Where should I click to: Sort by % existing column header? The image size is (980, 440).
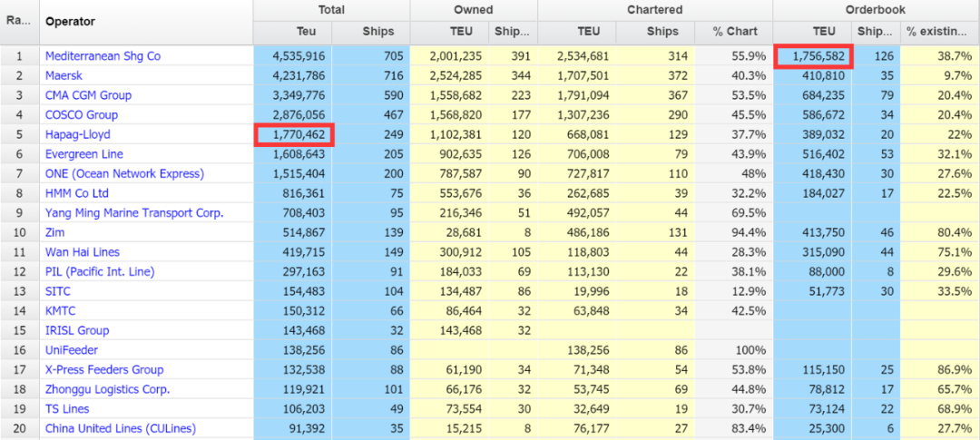[x=940, y=32]
